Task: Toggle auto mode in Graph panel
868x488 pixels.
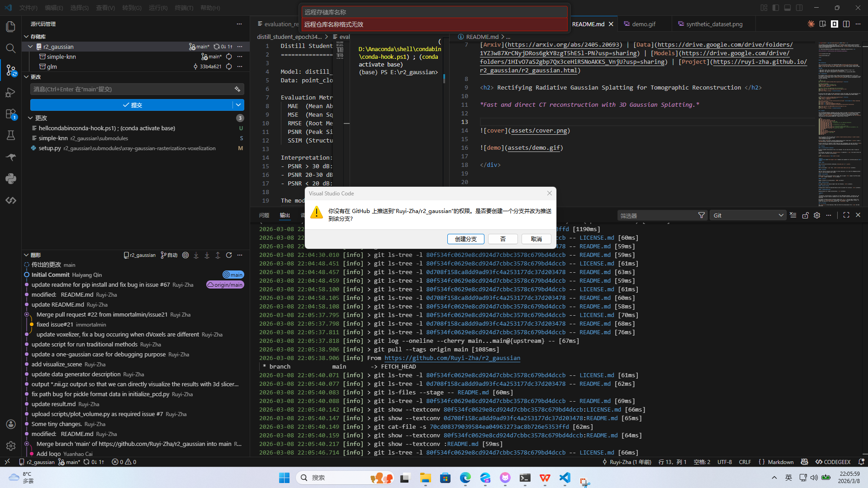Action: click(x=170, y=255)
